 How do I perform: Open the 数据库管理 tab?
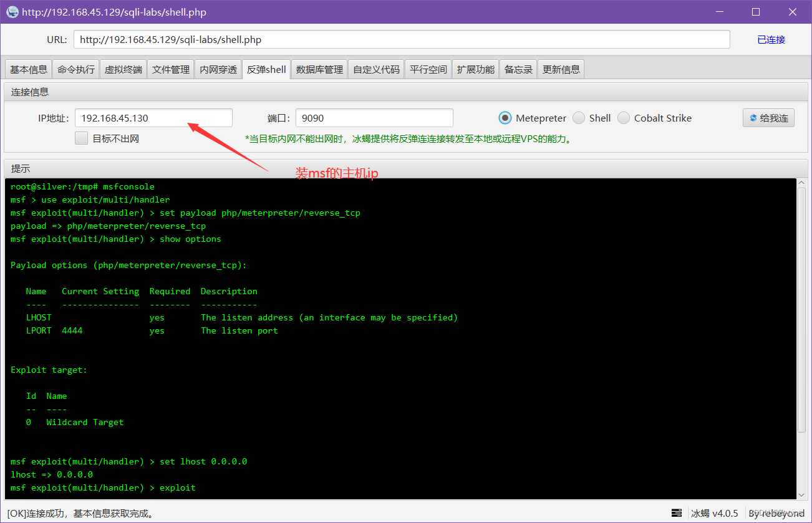319,69
